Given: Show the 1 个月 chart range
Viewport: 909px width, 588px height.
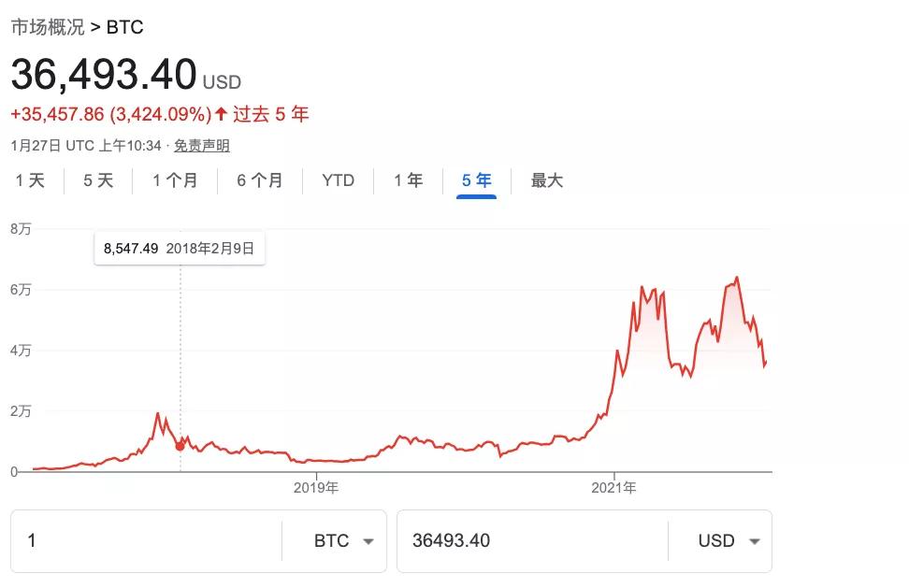Looking at the screenshot, I should [x=175, y=180].
